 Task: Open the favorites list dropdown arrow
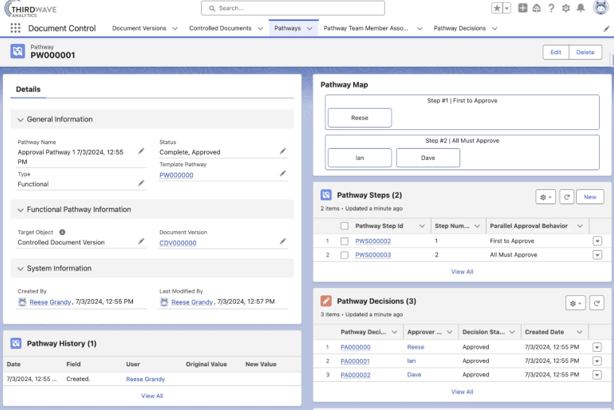(507, 8)
